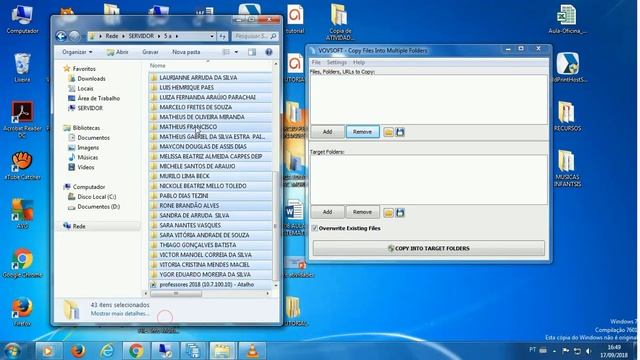Open Windows Media Player from the taskbar

48,351
